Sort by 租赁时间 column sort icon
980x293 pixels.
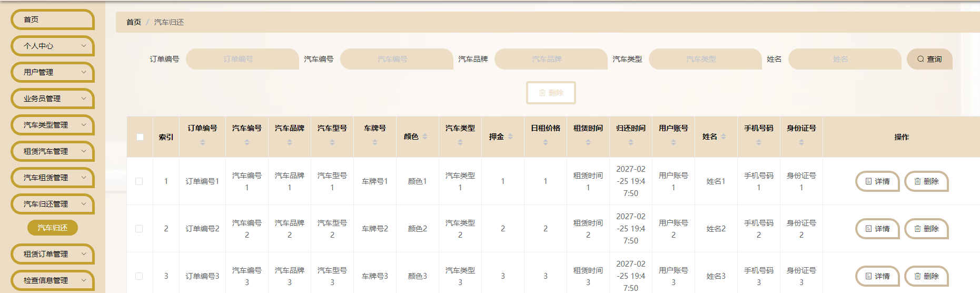point(588,142)
